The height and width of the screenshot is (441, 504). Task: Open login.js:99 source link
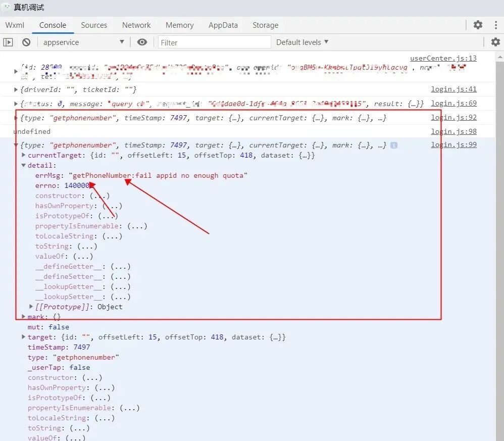click(453, 144)
